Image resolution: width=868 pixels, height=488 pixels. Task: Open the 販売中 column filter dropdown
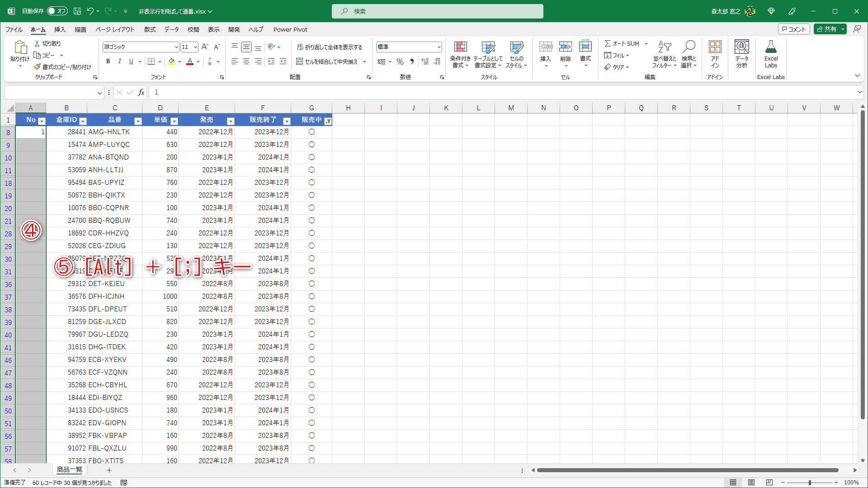328,121
